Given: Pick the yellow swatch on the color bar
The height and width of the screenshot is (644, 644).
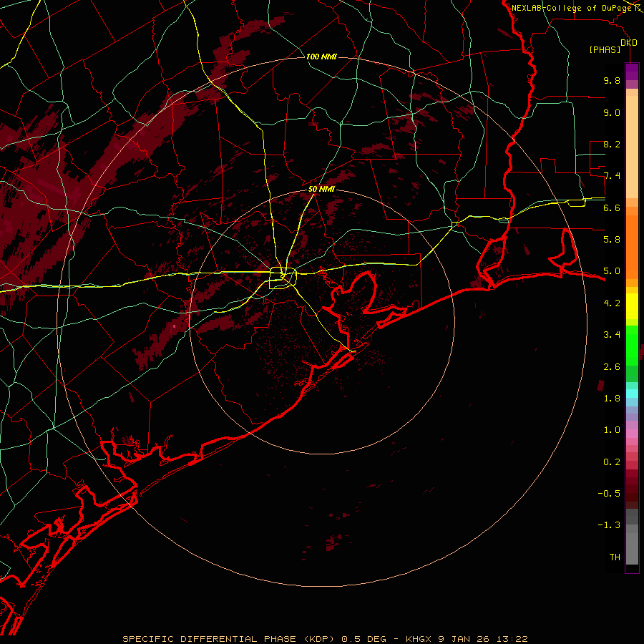Looking at the screenshot, I should 632,306.
